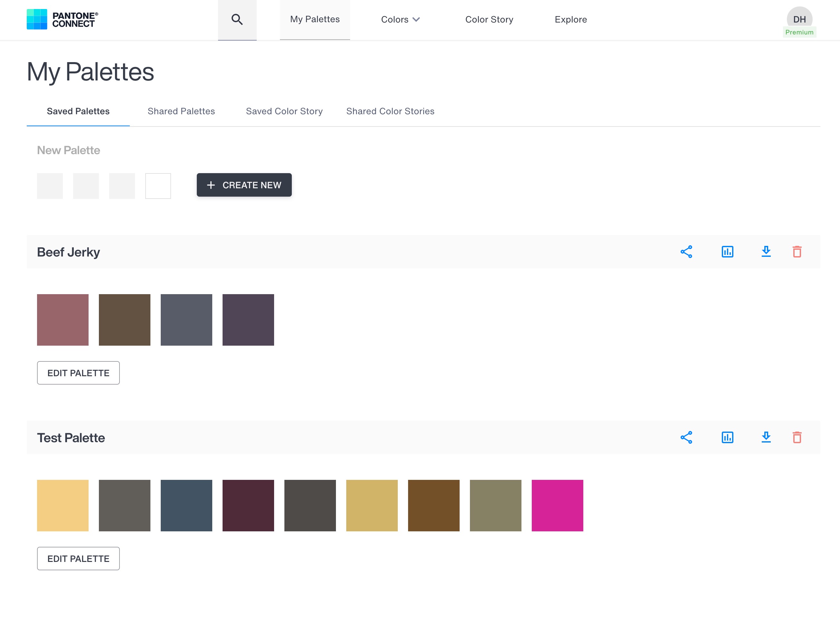Click the Pantone Connect logo
The height and width of the screenshot is (625, 840).
pyautogui.click(x=62, y=19)
